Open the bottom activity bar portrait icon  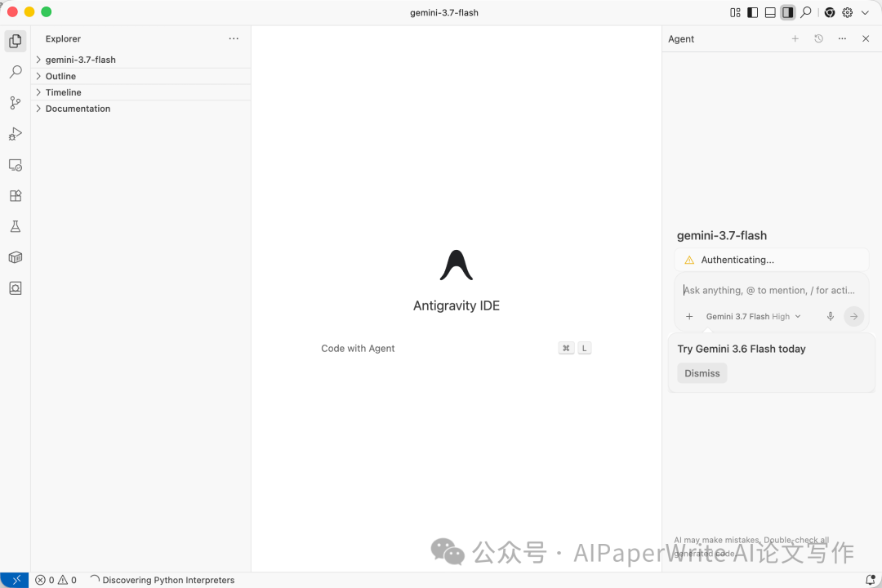pyautogui.click(x=16, y=288)
